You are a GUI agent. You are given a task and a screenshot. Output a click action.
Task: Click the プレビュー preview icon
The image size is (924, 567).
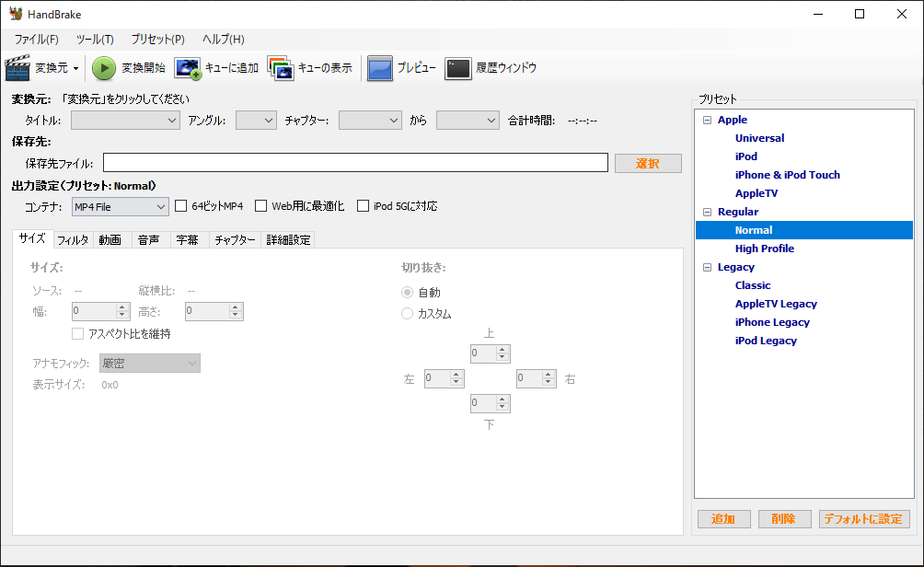(x=379, y=68)
